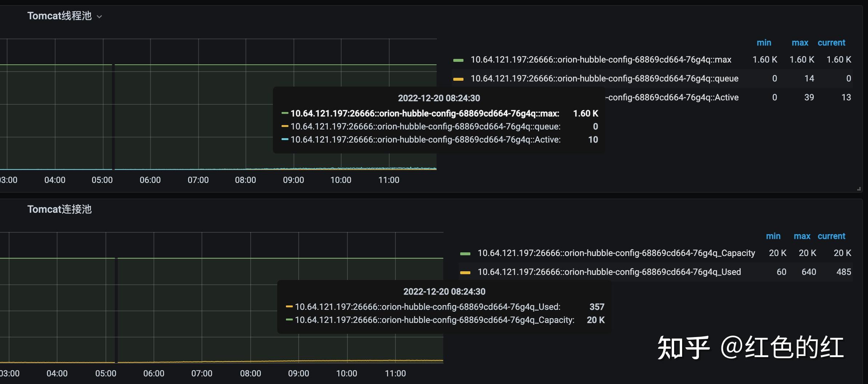
Task: Toggle the 76g4q::Active series in legend
Action: [x=673, y=97]
